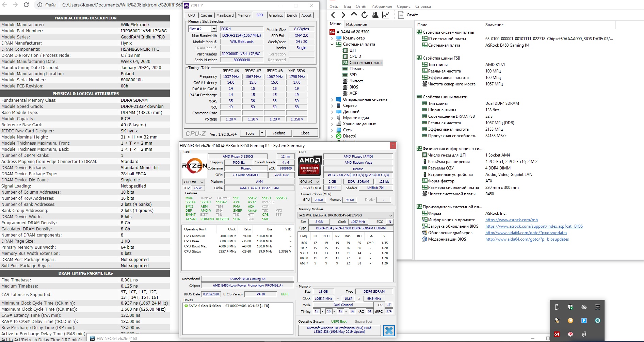This screenshot has height=342, width=644.
Task: Open the Файл menu in AIDA64
Action: 334,6
